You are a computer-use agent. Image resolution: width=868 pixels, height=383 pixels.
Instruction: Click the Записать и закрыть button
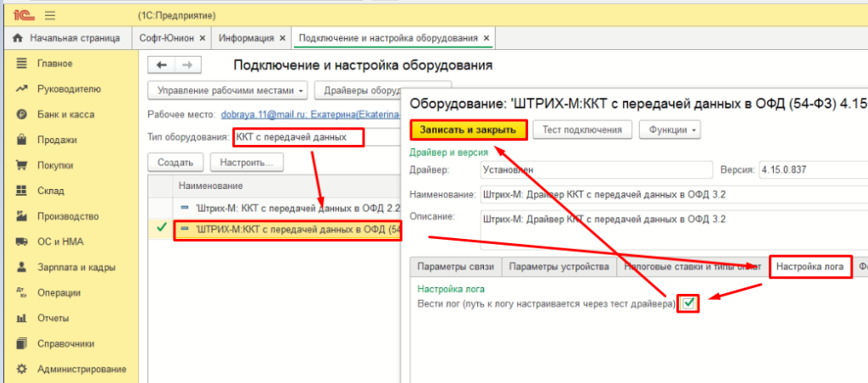tap(468, 130)
